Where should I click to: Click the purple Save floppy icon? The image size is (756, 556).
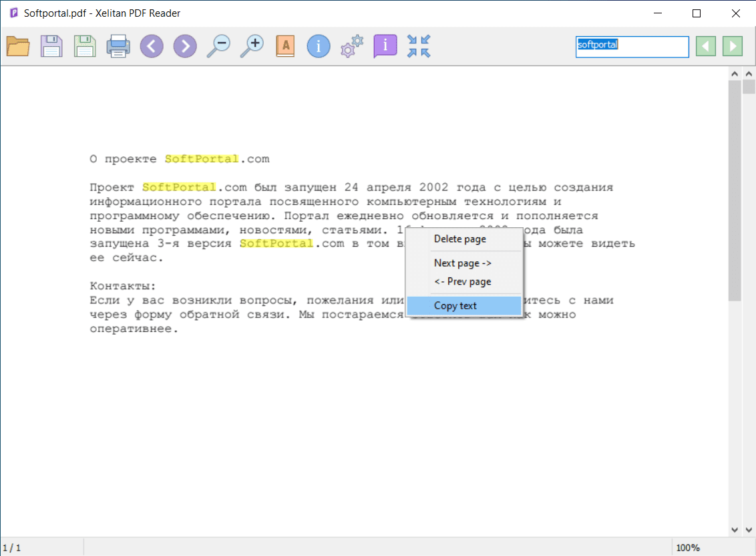tap(51, 46)
